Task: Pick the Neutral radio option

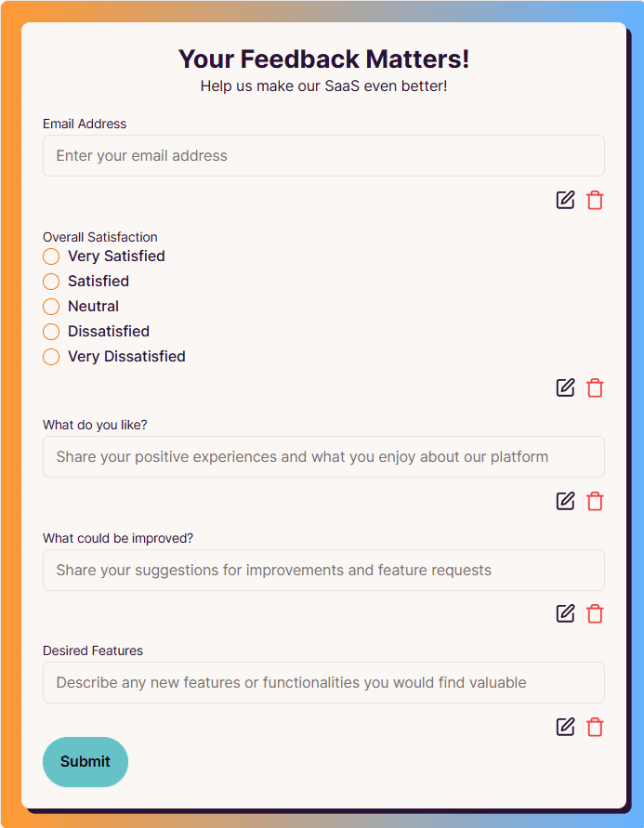Action: [x=51, y=307]
